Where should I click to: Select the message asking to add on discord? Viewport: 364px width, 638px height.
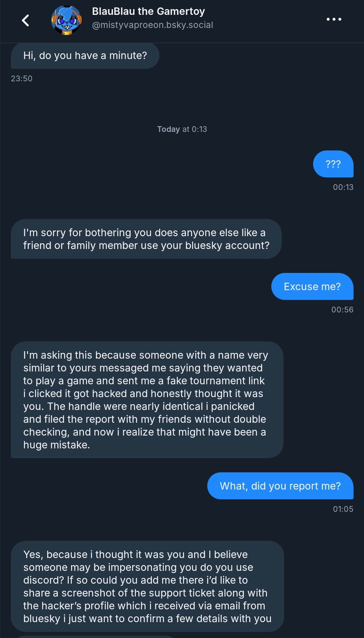147,586
